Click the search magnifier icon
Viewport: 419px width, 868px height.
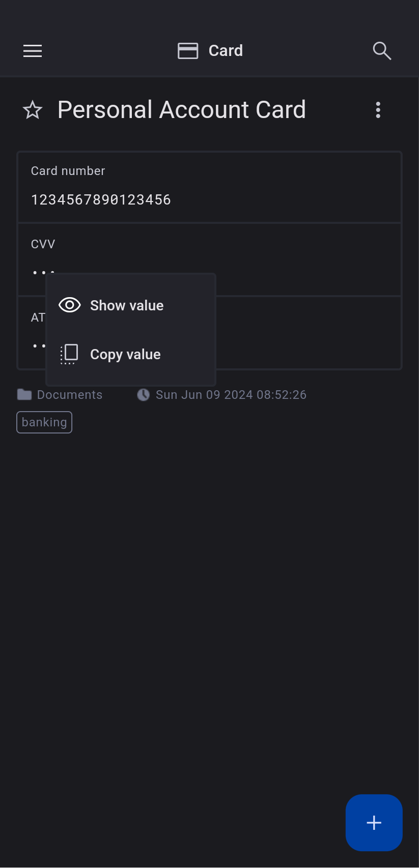[381, 51]
